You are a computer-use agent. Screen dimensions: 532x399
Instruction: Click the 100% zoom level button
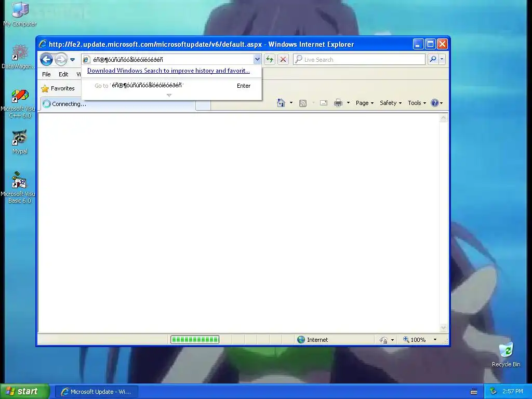tap(414, 340)
